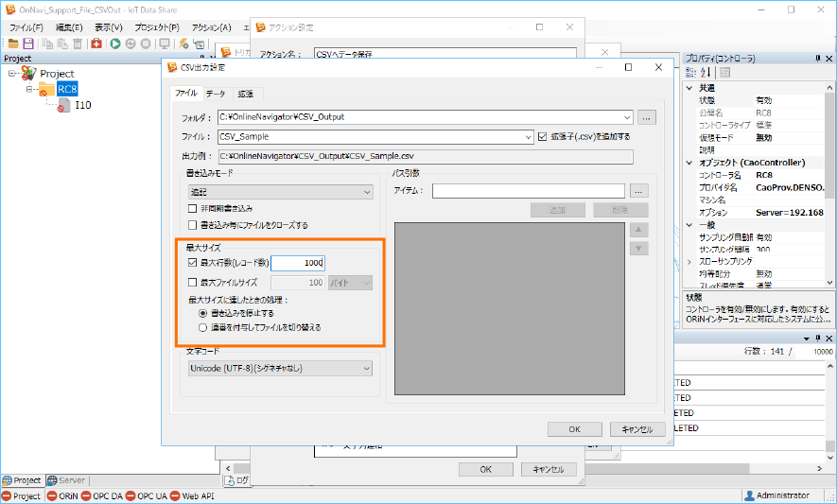Click the sort A-Z icon in properties panel
Image resolution: width=837 pixels, height=504 pixels.
point(706,73)
